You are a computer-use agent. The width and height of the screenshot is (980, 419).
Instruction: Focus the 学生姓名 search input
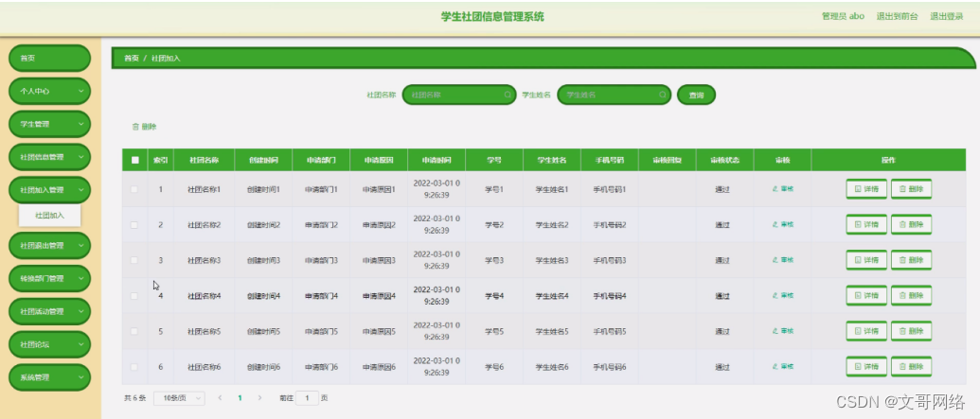click(615, 95)
